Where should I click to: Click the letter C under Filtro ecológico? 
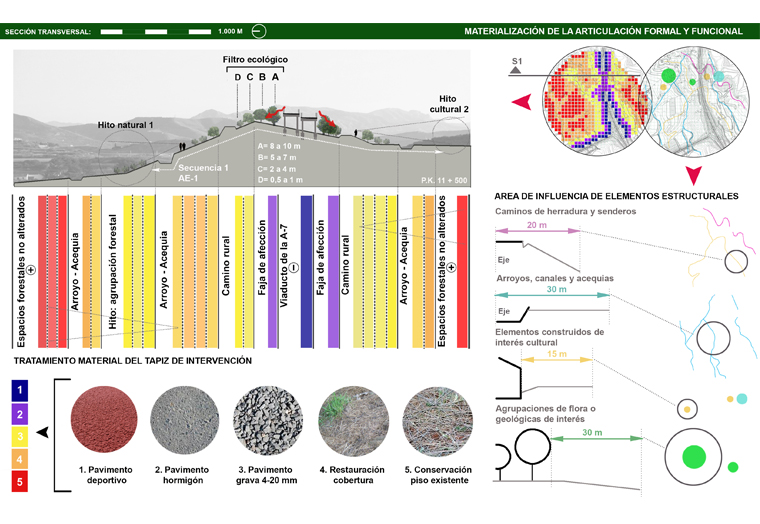point(250,77)
